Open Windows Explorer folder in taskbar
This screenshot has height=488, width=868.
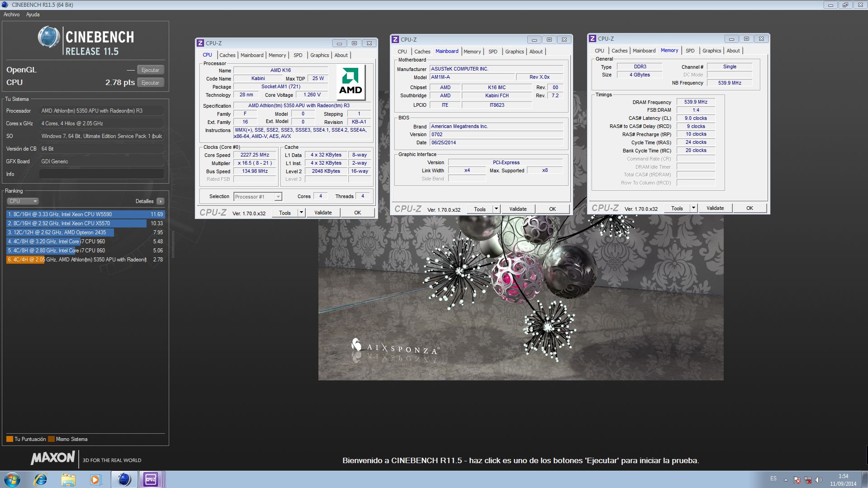point(68,479)
